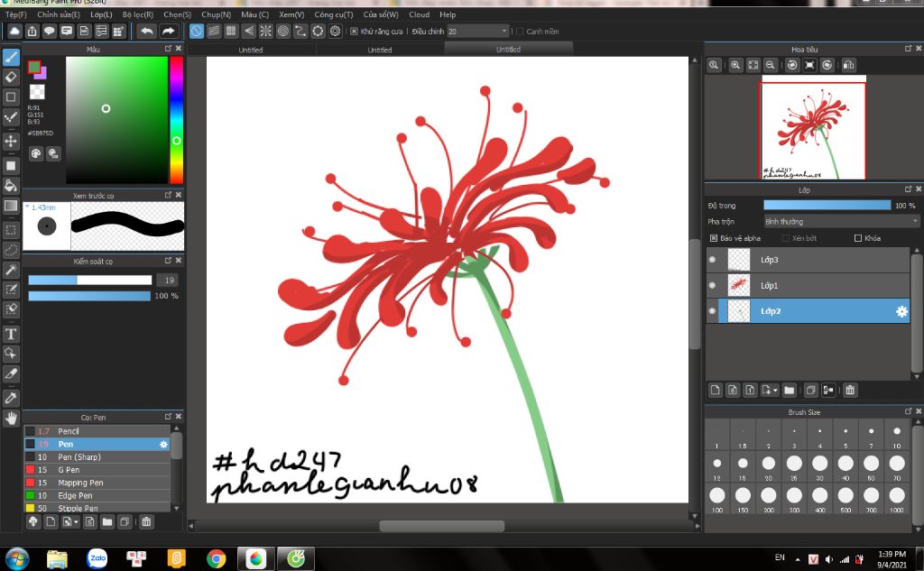Image resolution: width=924 pixels, height=571 pixels.
Task: Undock the Lớp layer panel
Action: tap(908, 189)
